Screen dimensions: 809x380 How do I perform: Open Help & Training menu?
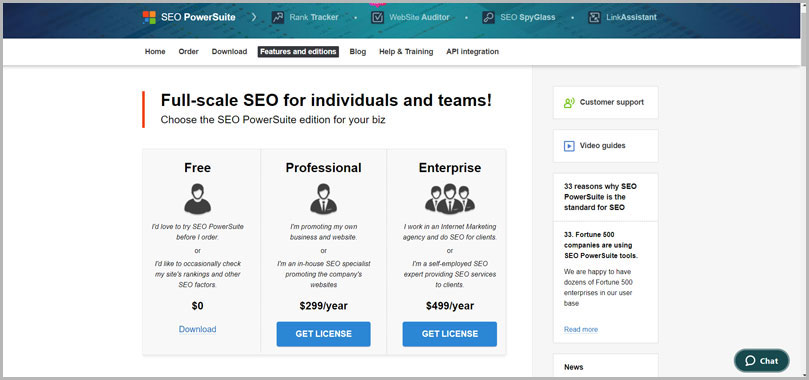[x=406, y=52]
